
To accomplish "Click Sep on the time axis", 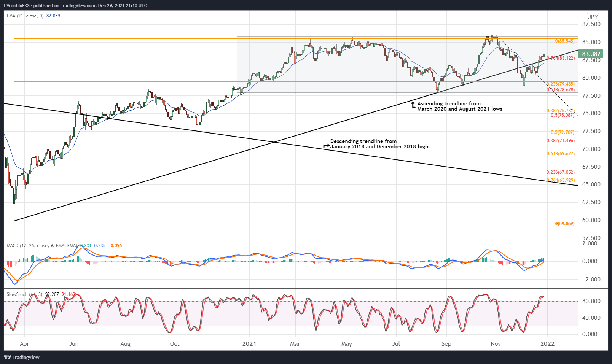I will pyautogui.click(x=446, y=344).
